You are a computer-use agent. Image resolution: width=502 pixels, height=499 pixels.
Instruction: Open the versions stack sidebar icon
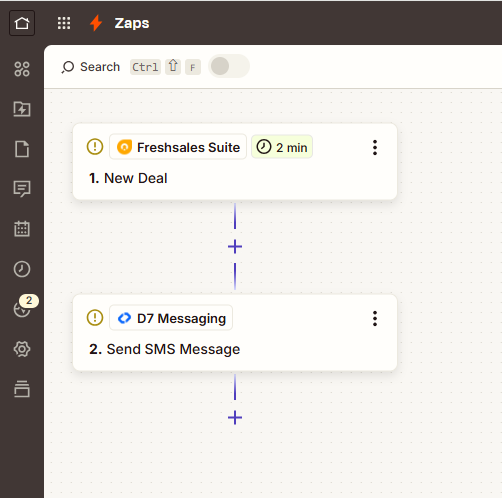(22, 389)
